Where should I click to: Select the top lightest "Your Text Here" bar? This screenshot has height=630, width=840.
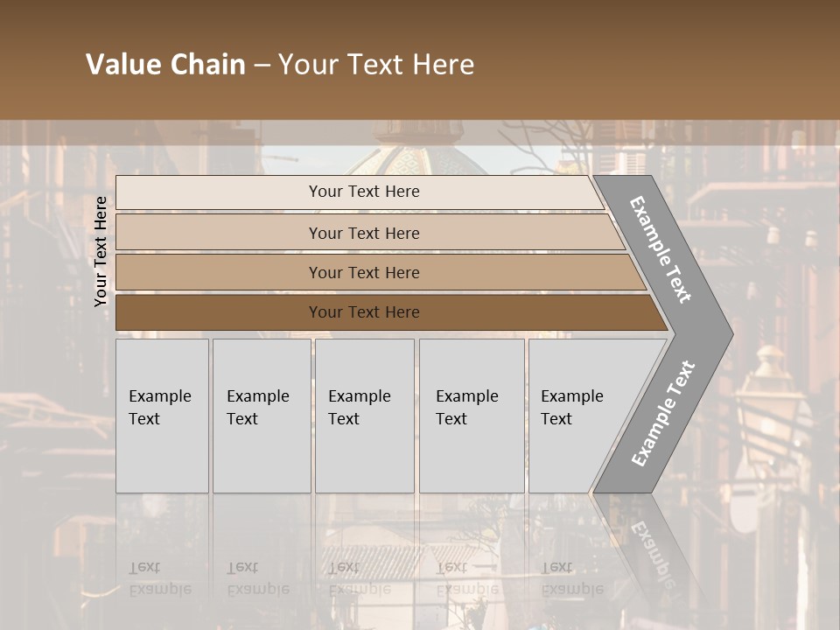click(x=363, y=192)
